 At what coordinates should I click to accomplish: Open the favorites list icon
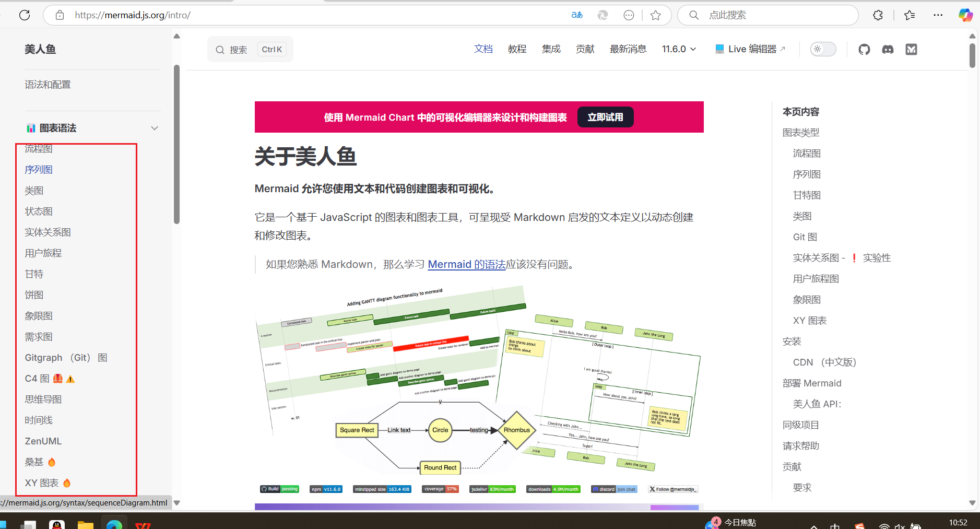coord(910,15)
